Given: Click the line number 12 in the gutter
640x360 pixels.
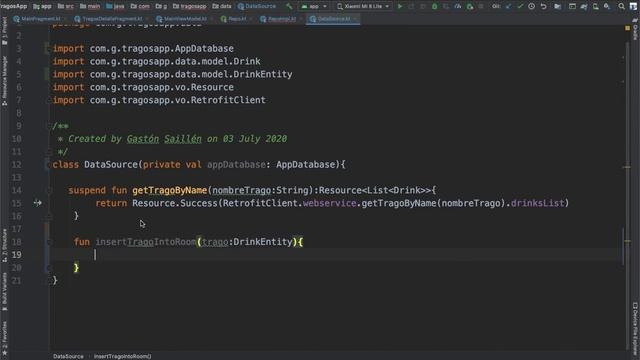Looking at the screenshot, I should point(16,164).
